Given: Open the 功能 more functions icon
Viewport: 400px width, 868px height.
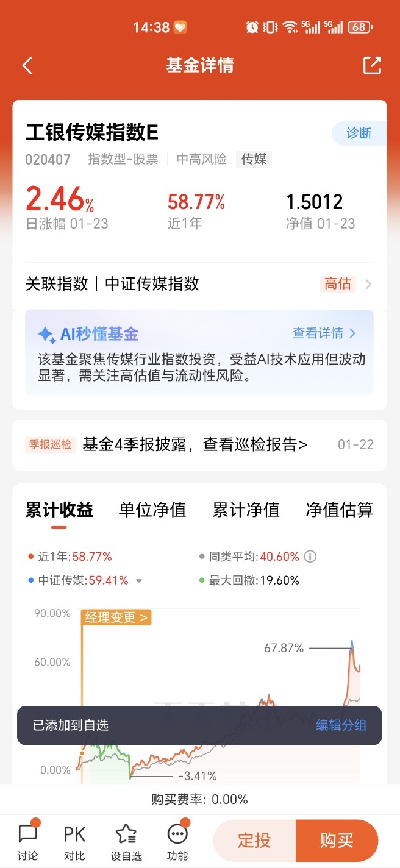Looking at the screenshot, I should (x=177, y=833).
